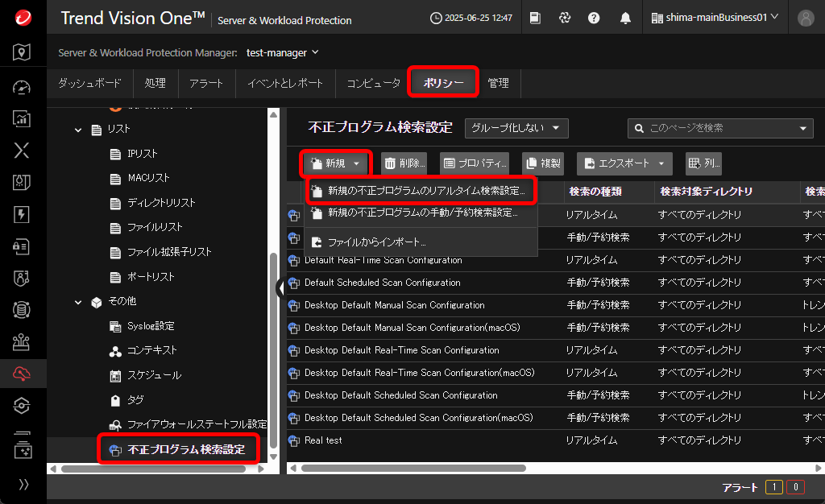Click the 列 columns button
The image size is (825, 504).
click(x=703, y=163)
